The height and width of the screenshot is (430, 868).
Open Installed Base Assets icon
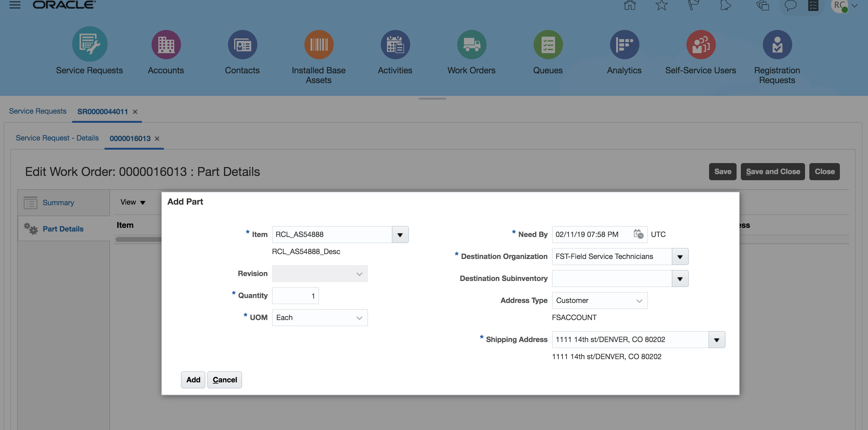pos(318,44)
